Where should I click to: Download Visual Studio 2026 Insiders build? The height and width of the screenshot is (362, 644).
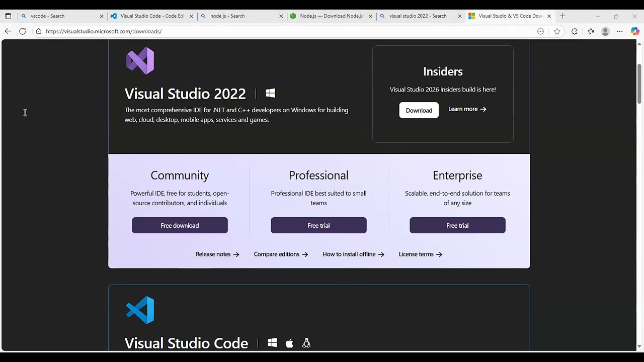(x=419, y=110)
